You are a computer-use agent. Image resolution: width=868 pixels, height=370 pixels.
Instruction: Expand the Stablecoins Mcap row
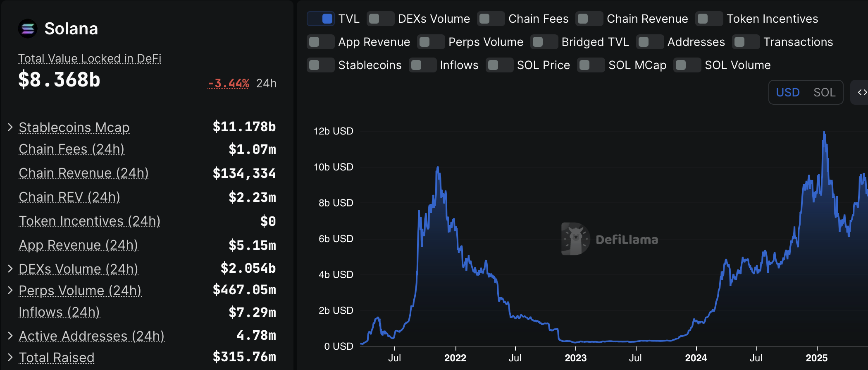point(10,127)
